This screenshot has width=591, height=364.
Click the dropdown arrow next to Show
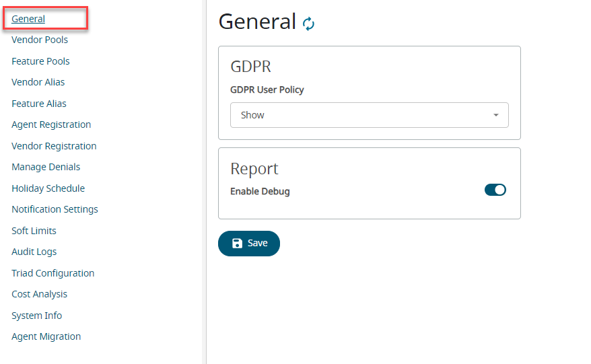point(496,115)
